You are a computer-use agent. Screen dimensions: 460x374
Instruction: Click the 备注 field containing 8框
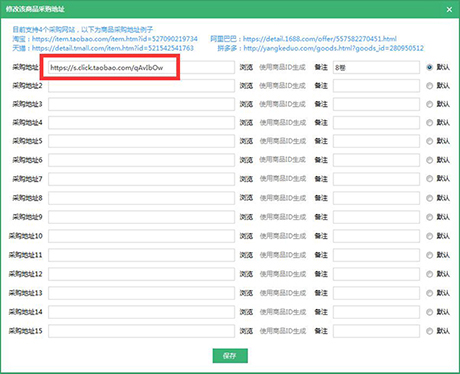(376, 68)
